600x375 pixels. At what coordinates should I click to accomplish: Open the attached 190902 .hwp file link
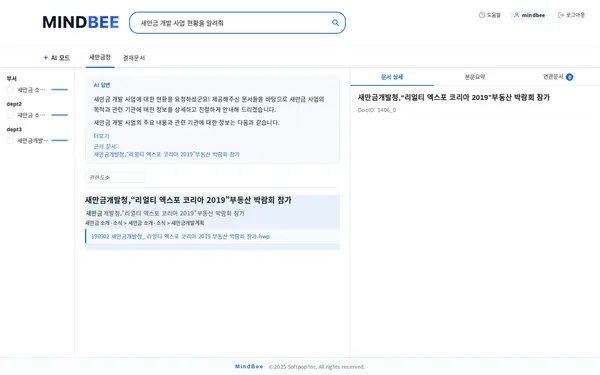click(x=180, y=236)
